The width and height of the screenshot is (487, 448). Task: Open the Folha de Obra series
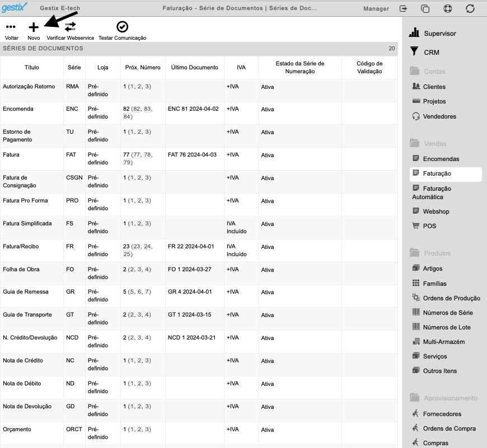point(21,269)
